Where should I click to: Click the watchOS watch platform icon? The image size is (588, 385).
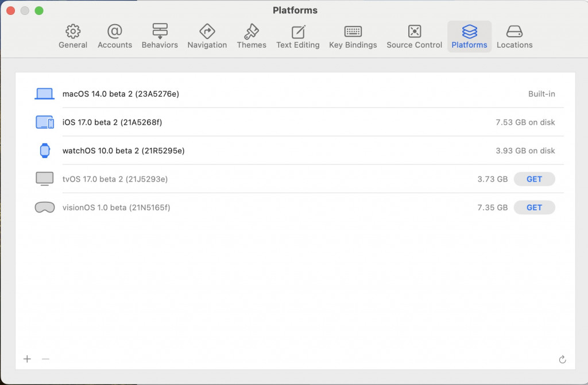45,151
